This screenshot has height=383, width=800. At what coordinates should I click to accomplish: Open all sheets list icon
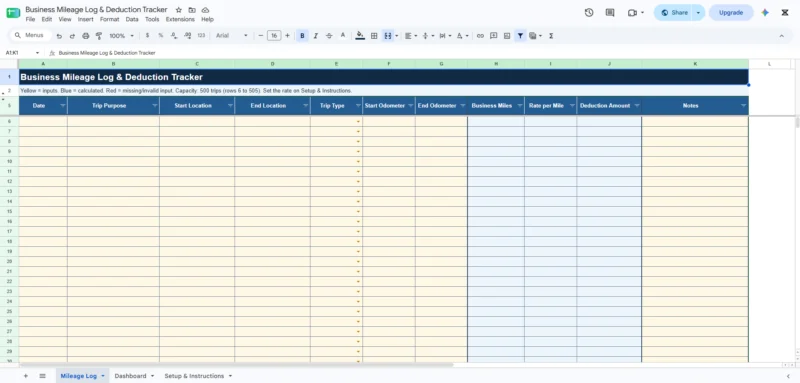point(42,376)
